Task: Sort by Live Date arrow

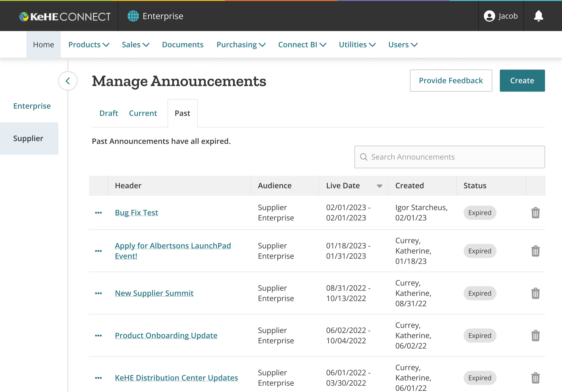Action: 380,186
